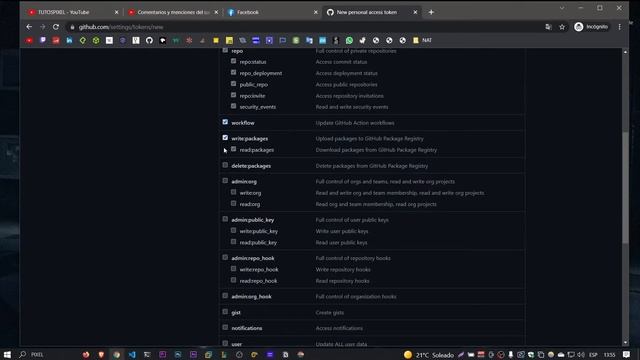
Task: Launch Brave browser from the taskbar
Action: tap(101, 355)
